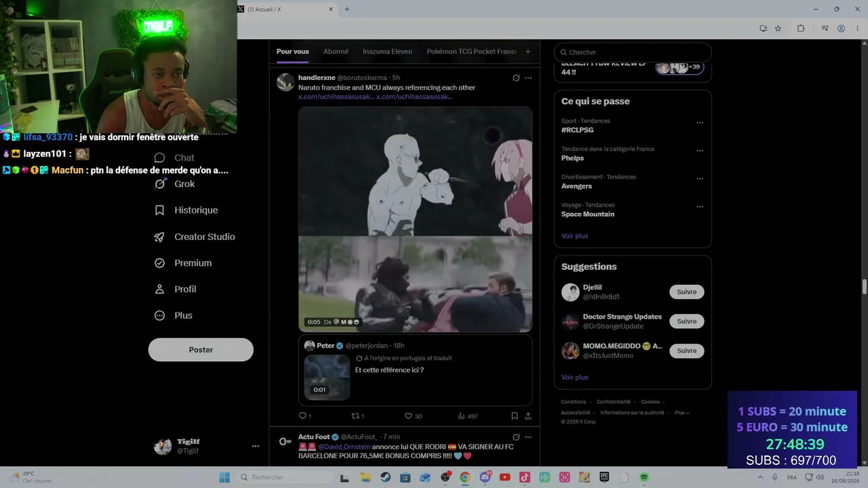Open Grok from the X sidebar

[x=175, y=184]
